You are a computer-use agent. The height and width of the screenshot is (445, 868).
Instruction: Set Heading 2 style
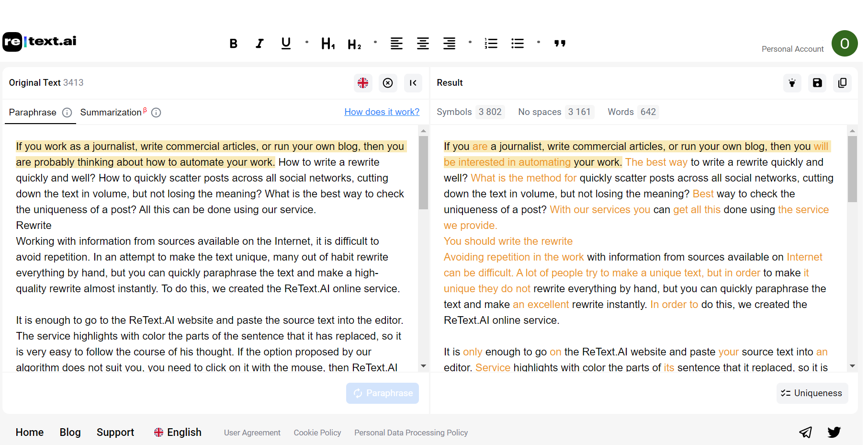(x=354, y=44)
